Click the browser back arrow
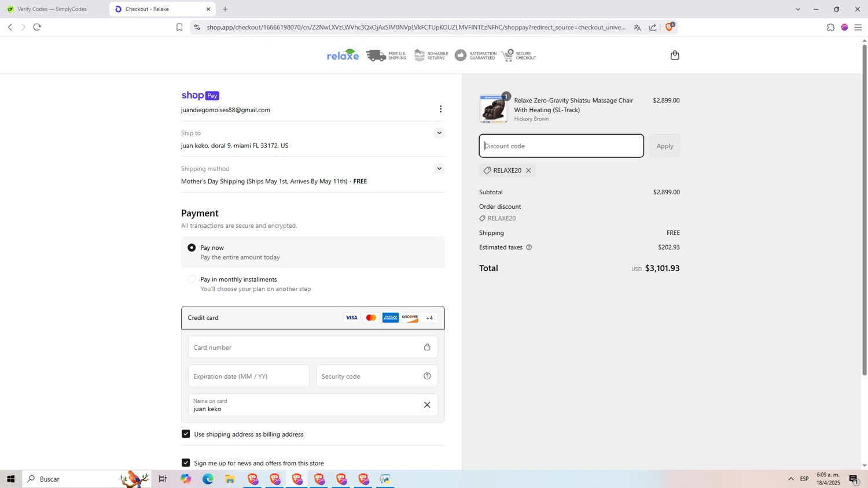868x488 pixels. click(10, 27)
